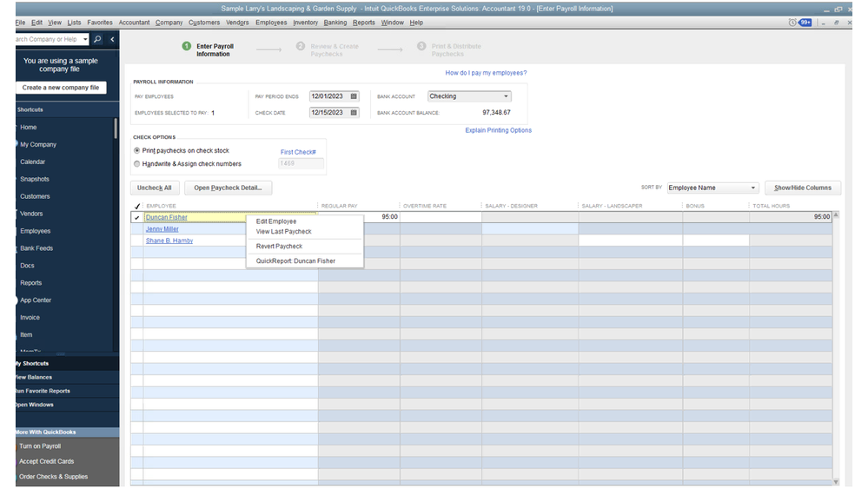Open My Company shortcut
The image size is (868, 488).
tap(38, 144)
